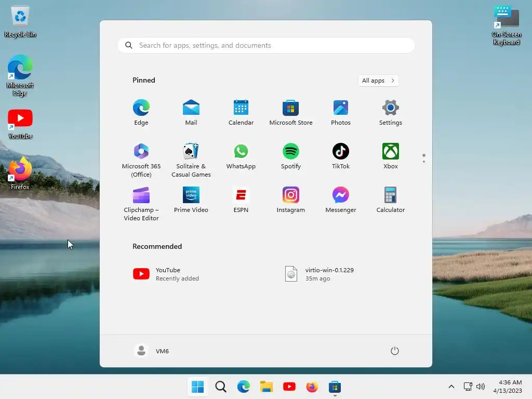532x399 pixels.
Task: Open File Explorer from the taskbar
Action: pos(267,387)
